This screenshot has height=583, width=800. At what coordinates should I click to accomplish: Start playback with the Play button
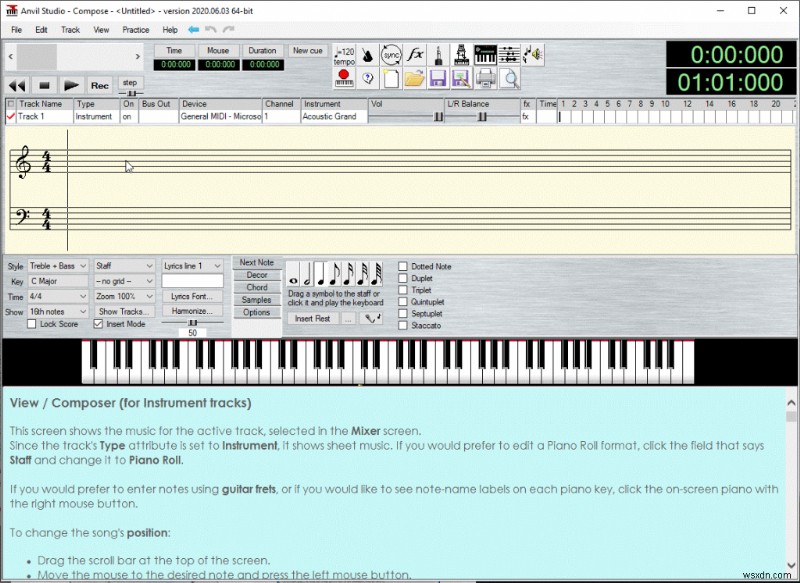[x=72, y=85]
